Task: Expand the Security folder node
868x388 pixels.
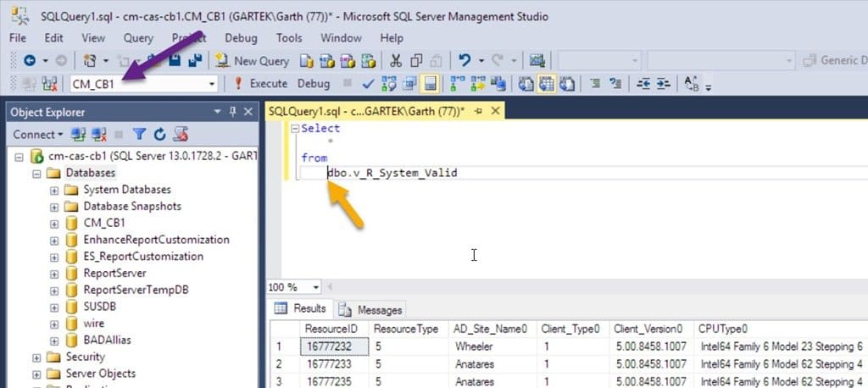Action: click(36, 357)
